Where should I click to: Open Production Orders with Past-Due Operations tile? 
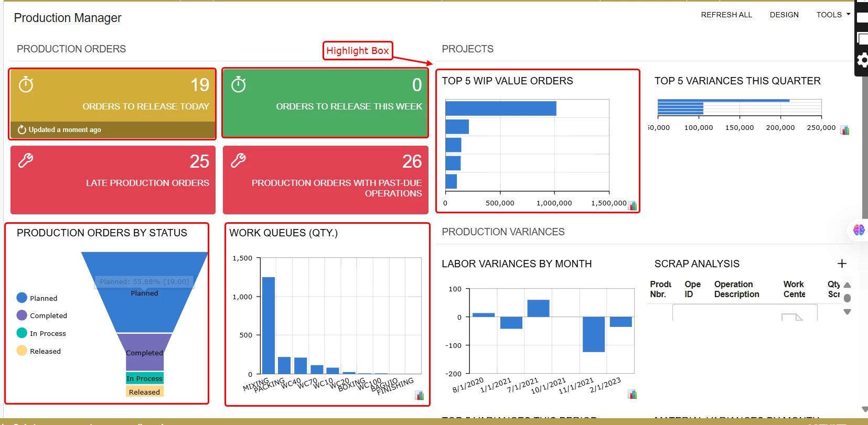coord(325,180)
